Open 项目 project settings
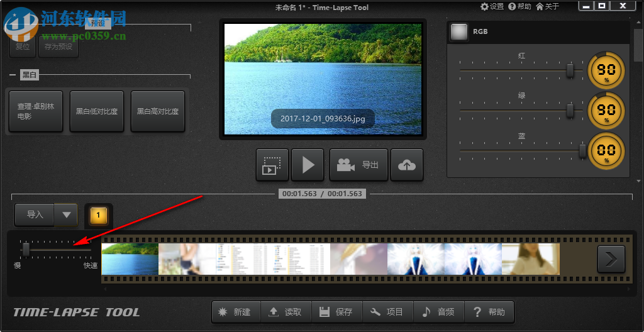Screen dimensions: 644x332 (x=388, y=313)
